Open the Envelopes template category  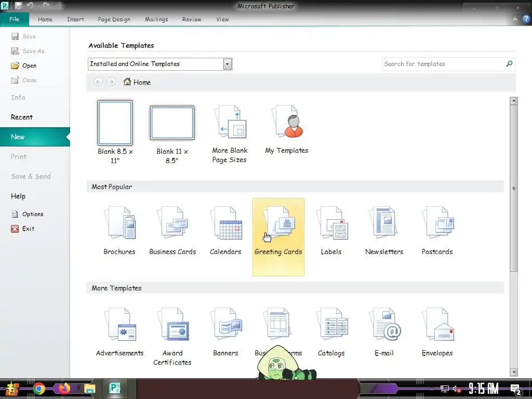point(437,332)
